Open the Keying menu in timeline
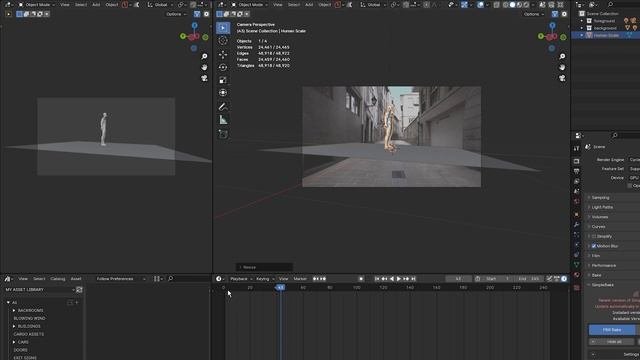This screenshot has width=640, height=360. click(x=264, y=279)
